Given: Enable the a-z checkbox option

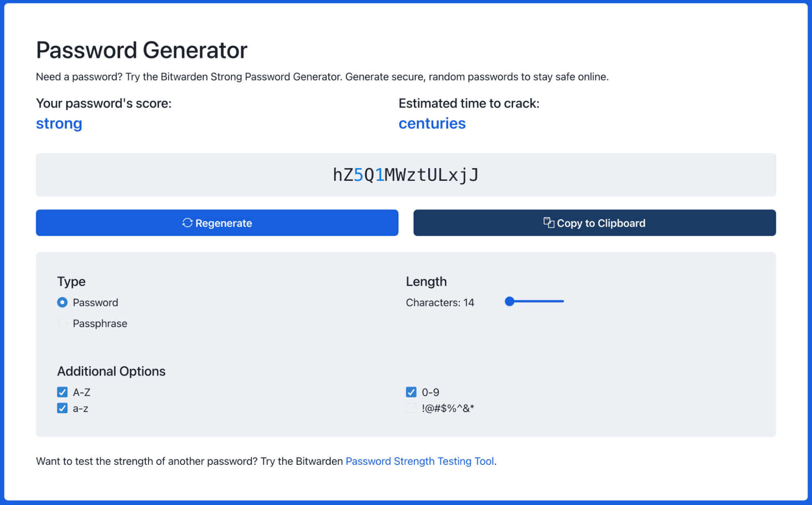Looking at the screenshot, I should [x=62, y=408].
